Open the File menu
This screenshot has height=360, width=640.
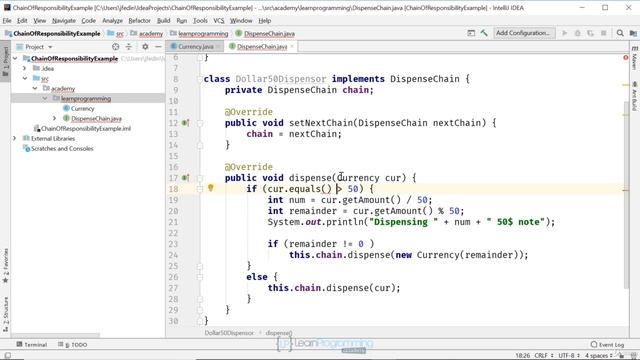point(7,20)
